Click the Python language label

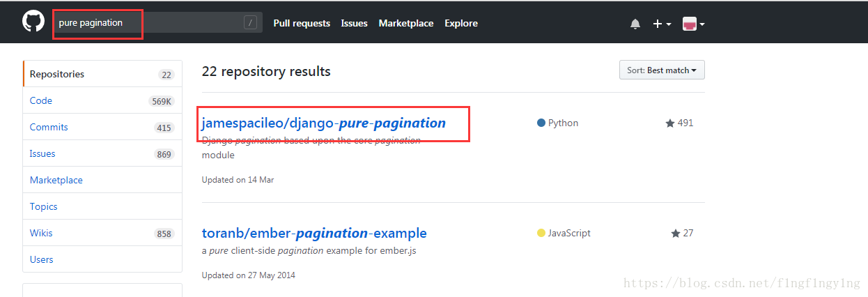(x=563, y=123)
